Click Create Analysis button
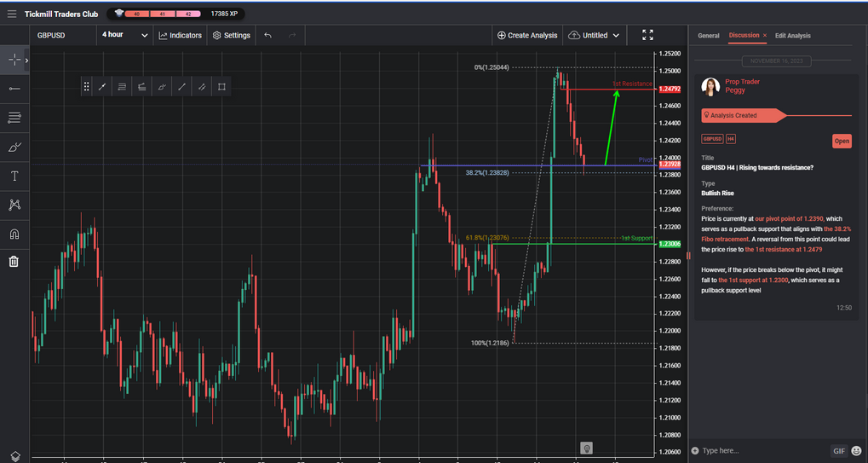The height and width of the screenshot is (463, 868). click(527, 35)
